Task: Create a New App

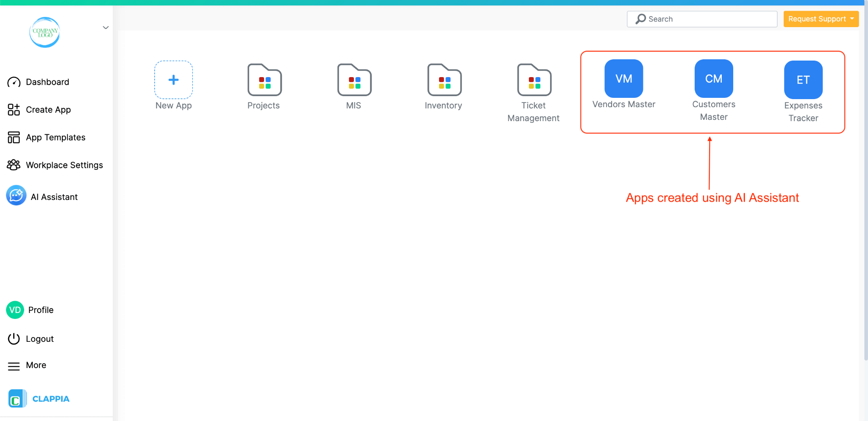Action: 173,80
